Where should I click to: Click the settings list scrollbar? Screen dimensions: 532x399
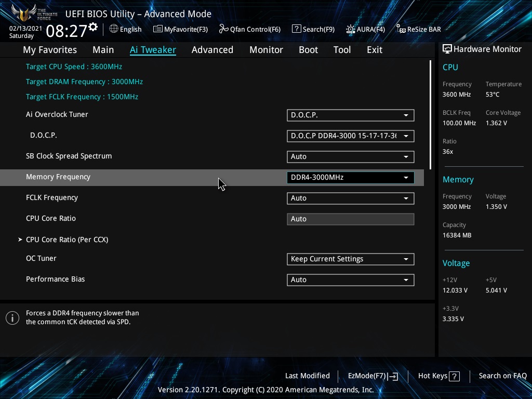[x=431, y=115]
